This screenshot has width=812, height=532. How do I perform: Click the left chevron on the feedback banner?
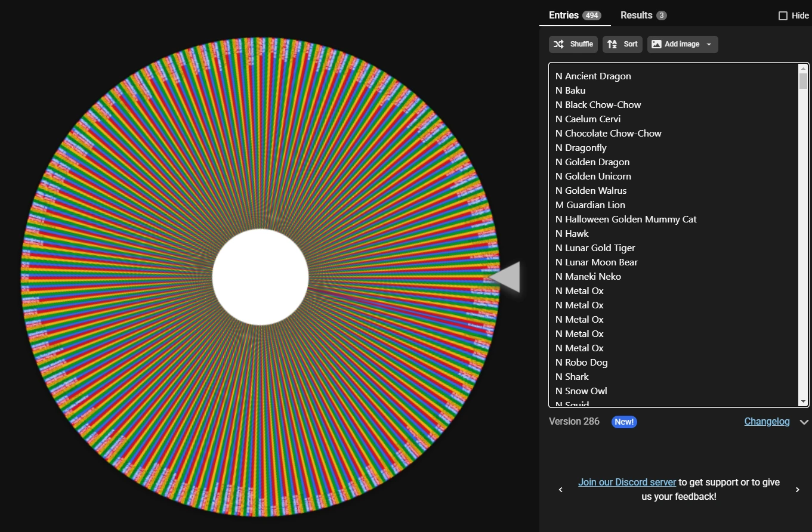tap(560, 489)
